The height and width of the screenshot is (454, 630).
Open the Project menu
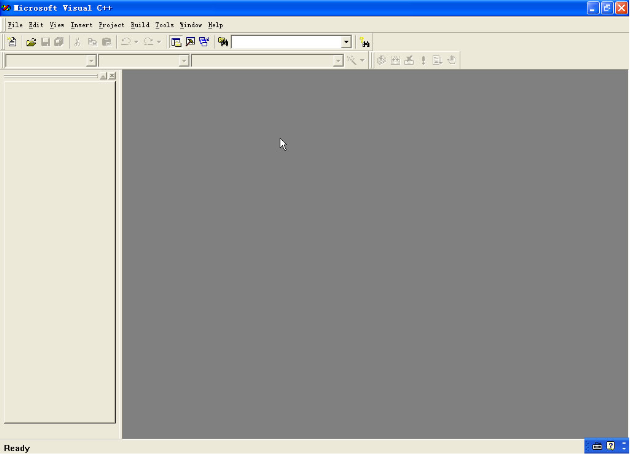click(111, 25)
